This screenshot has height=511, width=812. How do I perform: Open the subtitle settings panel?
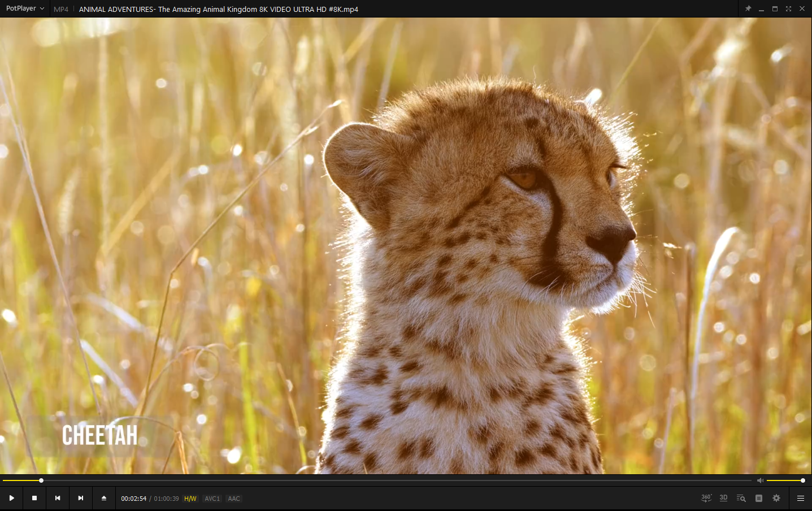[758, 498]
